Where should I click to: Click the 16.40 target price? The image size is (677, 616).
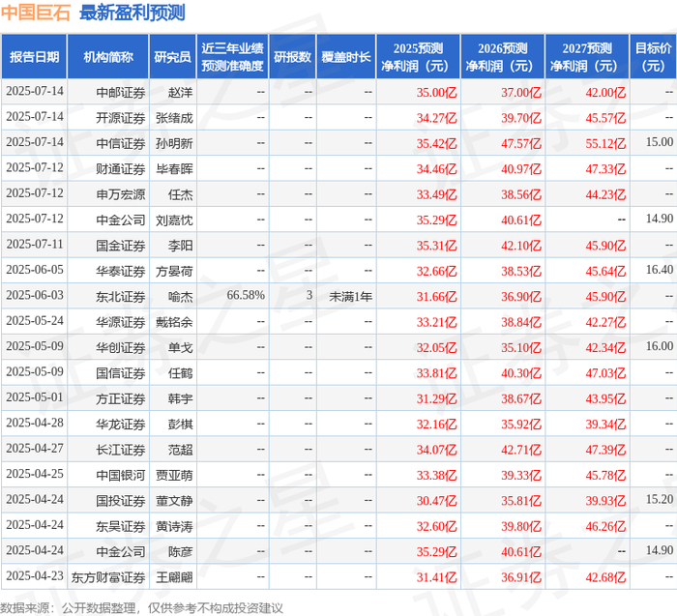click(x=660, y=270)
